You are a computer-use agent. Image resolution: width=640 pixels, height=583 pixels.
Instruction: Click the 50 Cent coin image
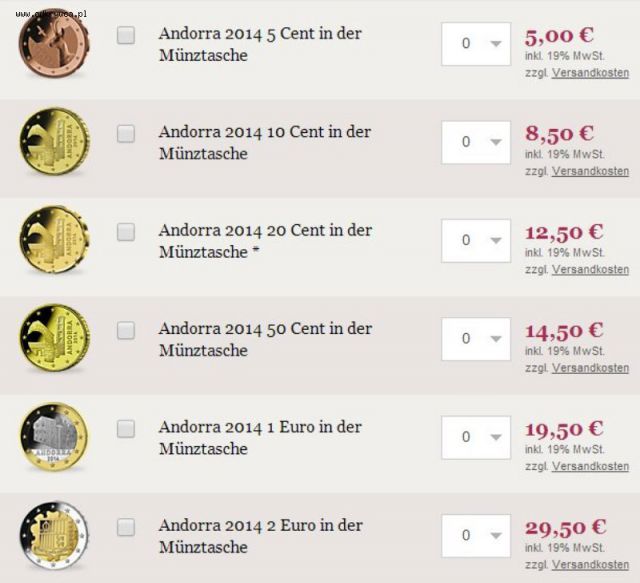(x=54, y=338)
